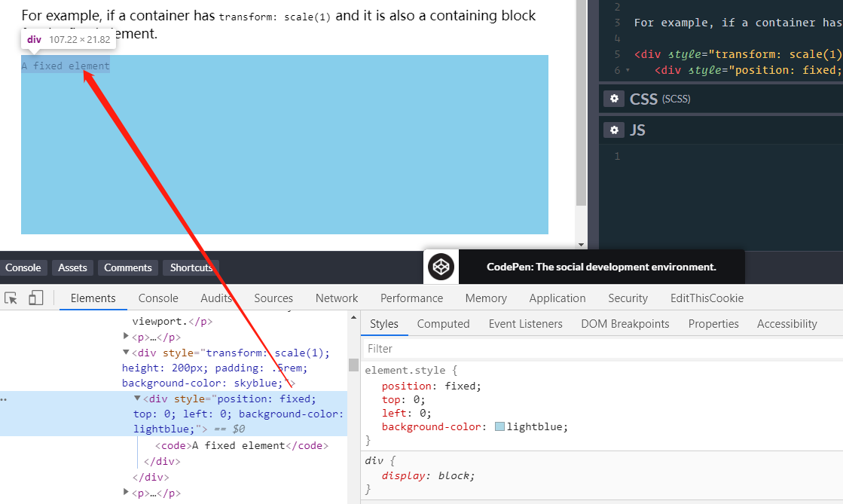Viewport: 843px width, 504px height.
Task: Open the EditThisCookie tab
Action: pyautogui.click(x=707, y=298)
